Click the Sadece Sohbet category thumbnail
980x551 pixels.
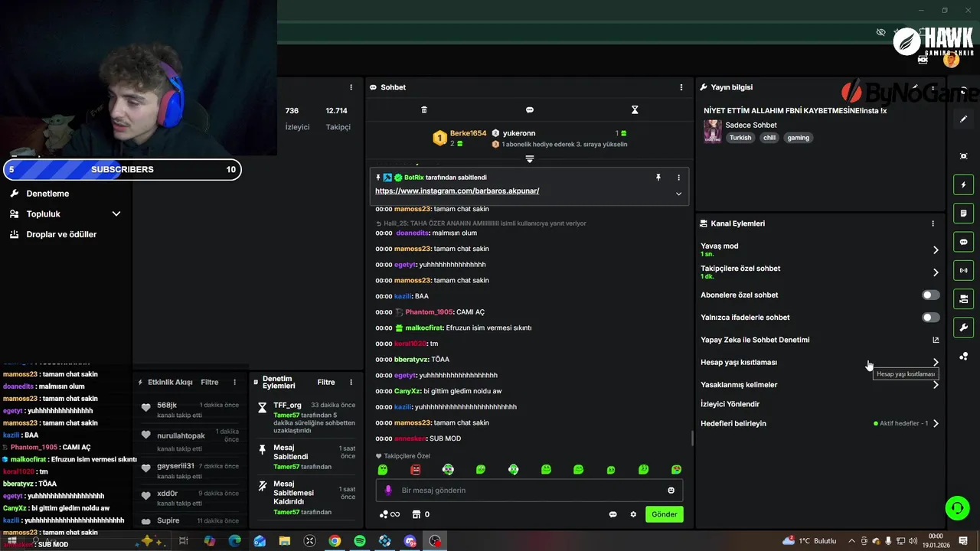[x=713, y=131]
